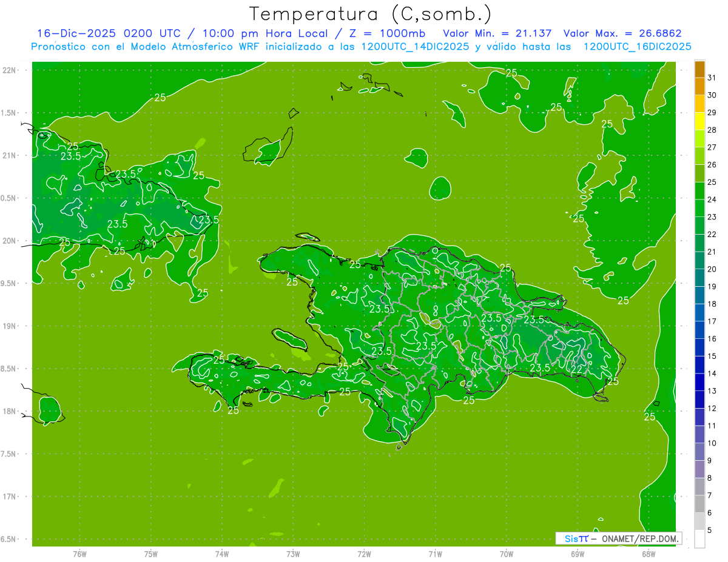Click the 18N latitude axis label
This screenshot has width=728, height=562.
pos(10,411)
